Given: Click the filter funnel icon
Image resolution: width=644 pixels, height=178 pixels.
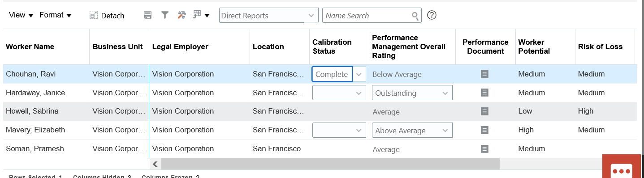Looking at the screenshot, I should tap(165, 15).
